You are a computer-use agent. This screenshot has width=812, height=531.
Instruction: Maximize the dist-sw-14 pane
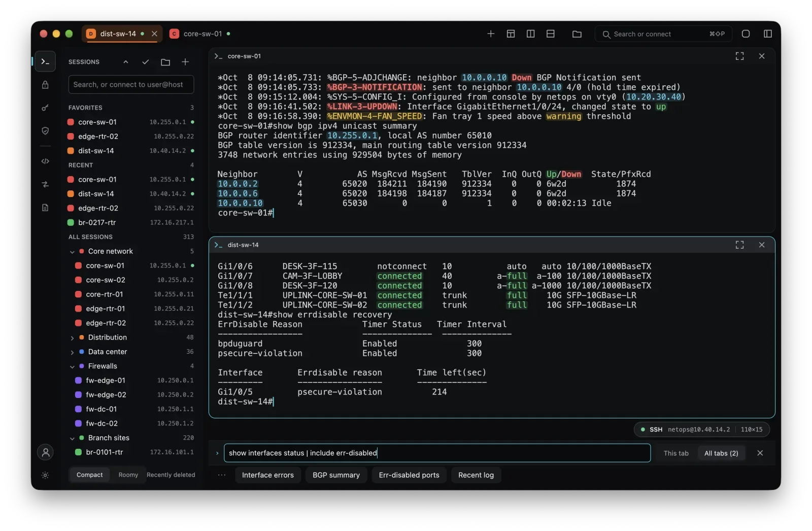(x=739, y=245)
